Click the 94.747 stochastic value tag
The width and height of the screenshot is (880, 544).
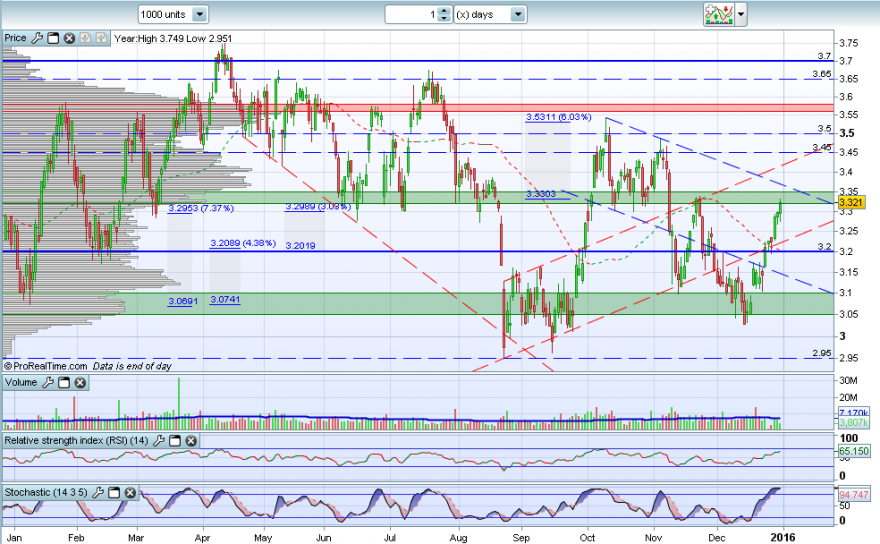point(854,495)
